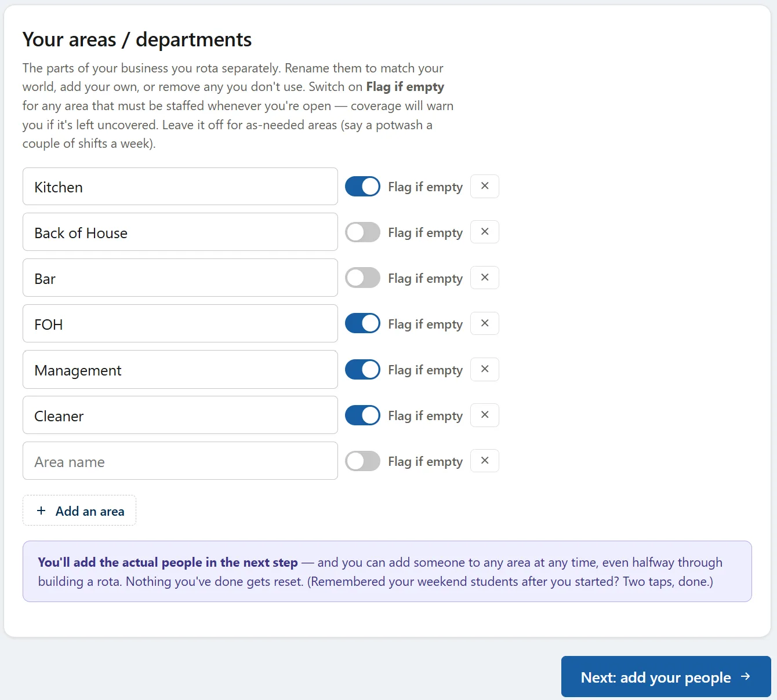Screen dimensions: 777x700
Task: Delete the Management area row
Action: [x=485, y=369]
